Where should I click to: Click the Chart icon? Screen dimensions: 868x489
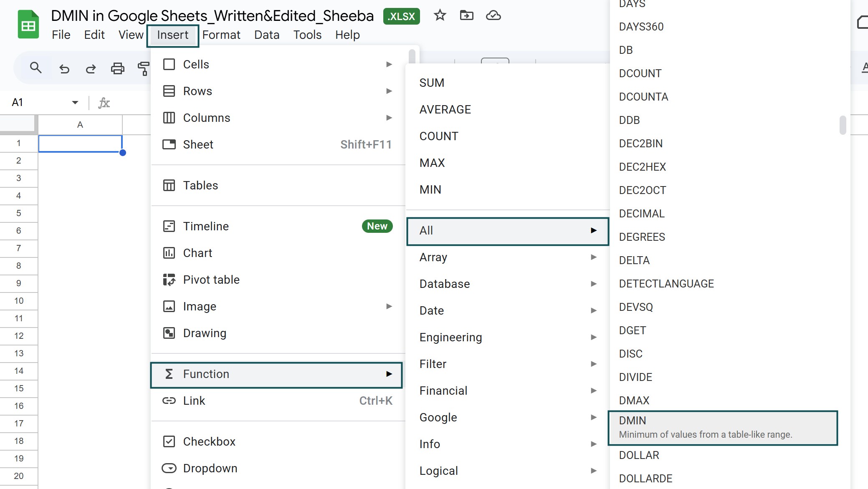tap(169, 253)
